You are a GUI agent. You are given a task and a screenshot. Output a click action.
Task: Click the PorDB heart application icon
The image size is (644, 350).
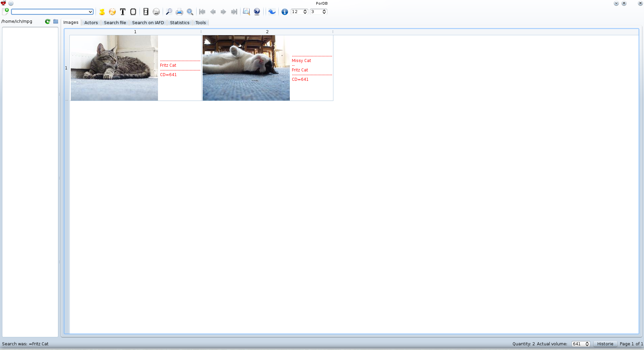click(3, 3)
